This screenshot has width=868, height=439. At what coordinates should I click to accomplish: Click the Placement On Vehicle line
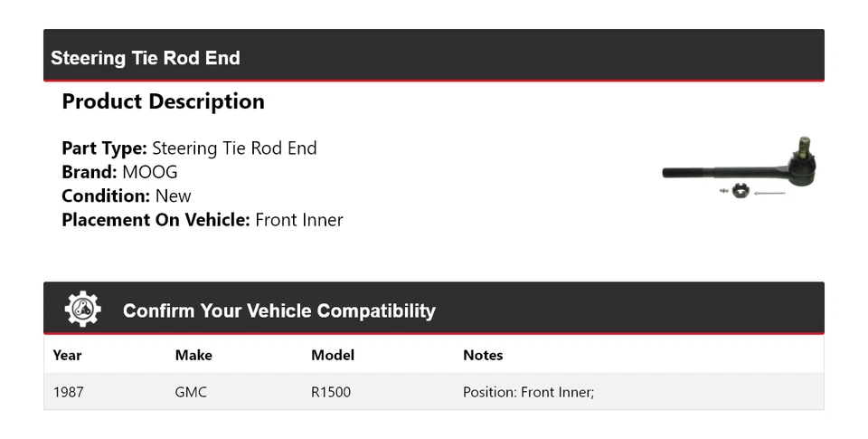coord(202,219)
